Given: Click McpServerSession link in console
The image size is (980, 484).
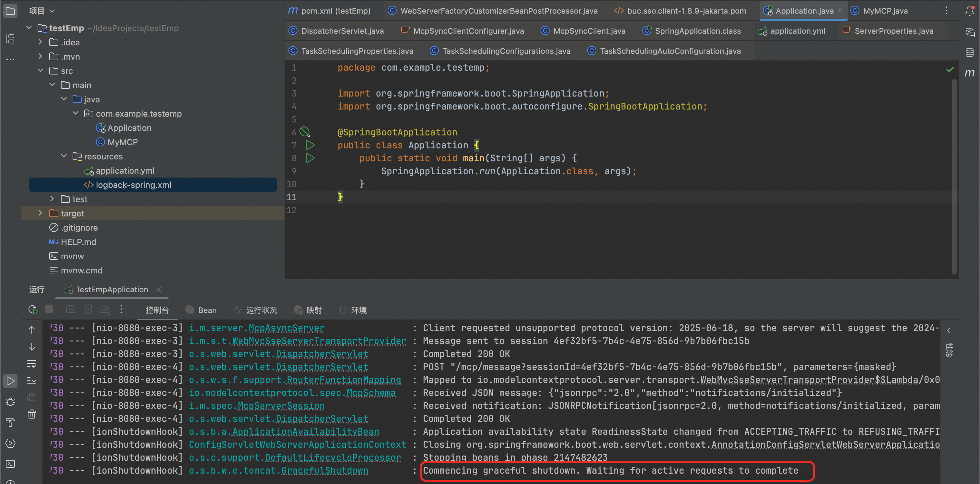Looking at the screenshot, I should (x=281, y=406).
